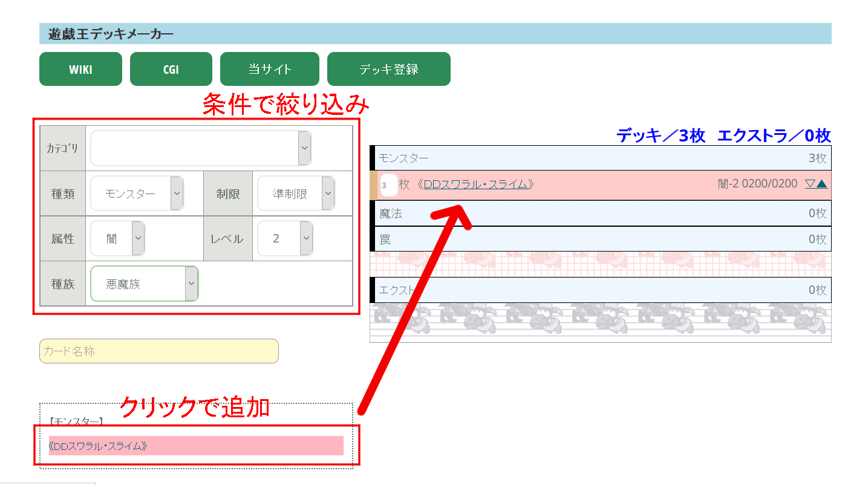Click the 遊戯王デッキメーカー title
This screenshot has width=868, height=485.
coord(111,34)
